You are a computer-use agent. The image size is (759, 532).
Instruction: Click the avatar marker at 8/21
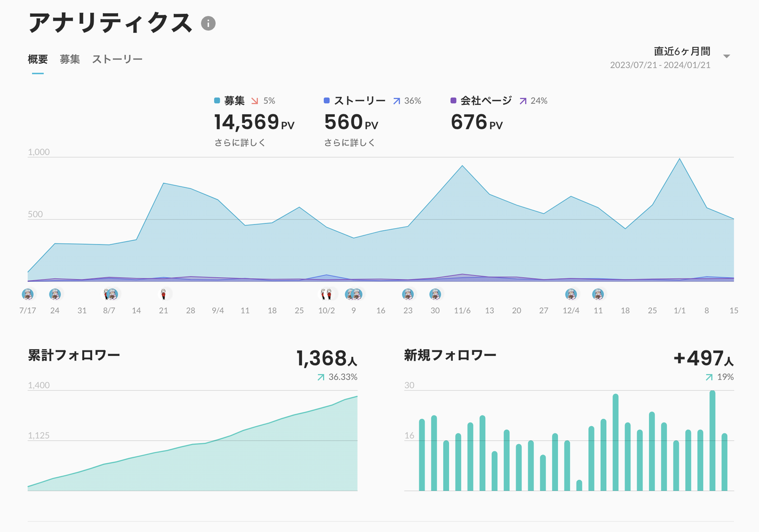point(163,294)
